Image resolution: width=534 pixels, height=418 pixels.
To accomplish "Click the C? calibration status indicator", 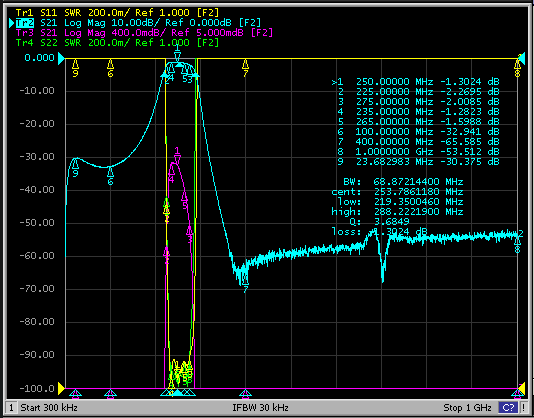I will (507, 407).
